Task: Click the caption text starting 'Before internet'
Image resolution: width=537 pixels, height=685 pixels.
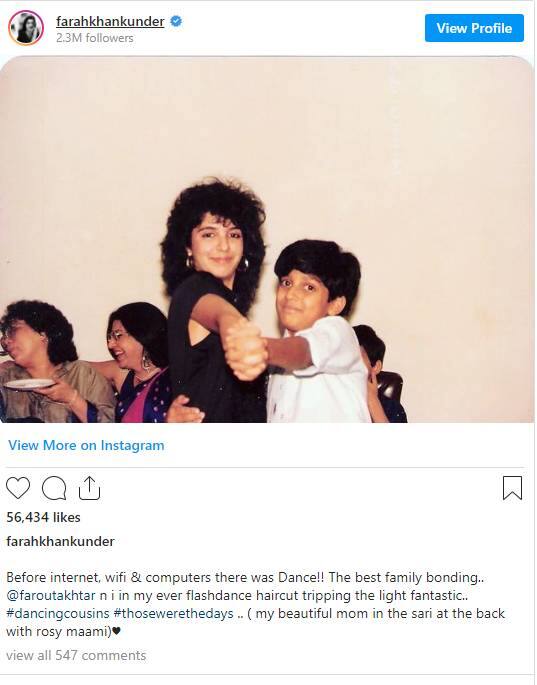Action: point(256,604)
